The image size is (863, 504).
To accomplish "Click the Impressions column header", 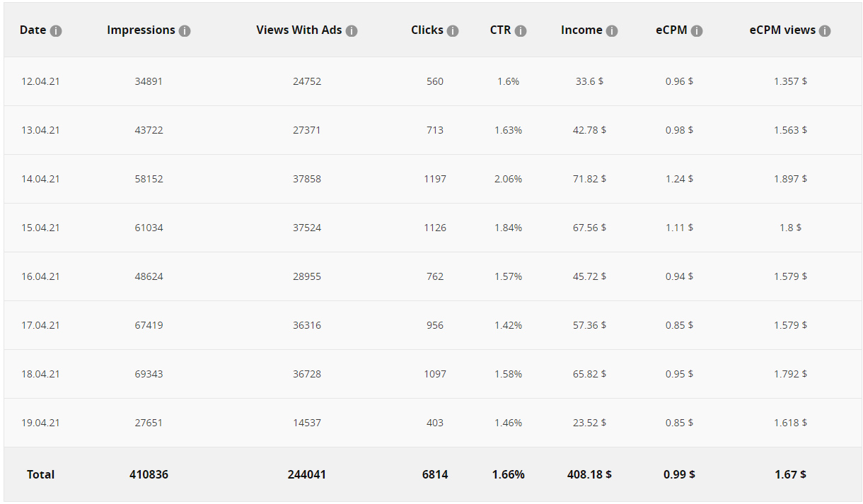I will pyautogui.click(x=141, y=30).
